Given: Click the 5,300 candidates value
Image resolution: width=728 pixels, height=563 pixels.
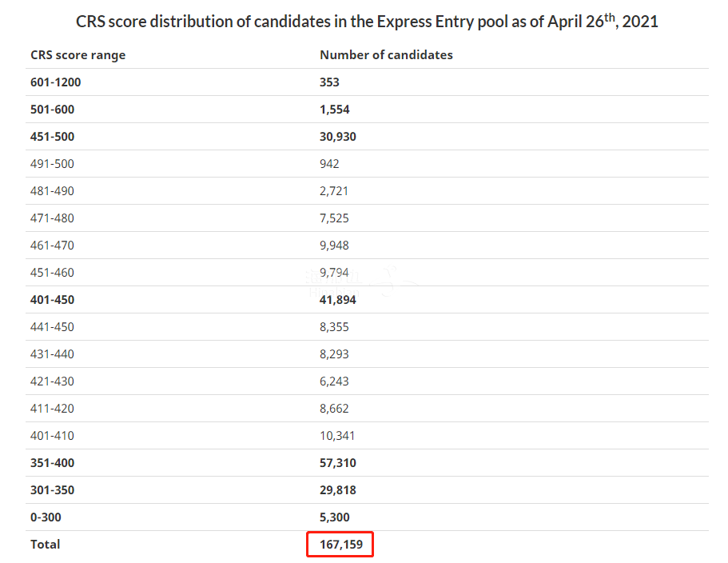Looking at the screenshot, I should 334,517.
